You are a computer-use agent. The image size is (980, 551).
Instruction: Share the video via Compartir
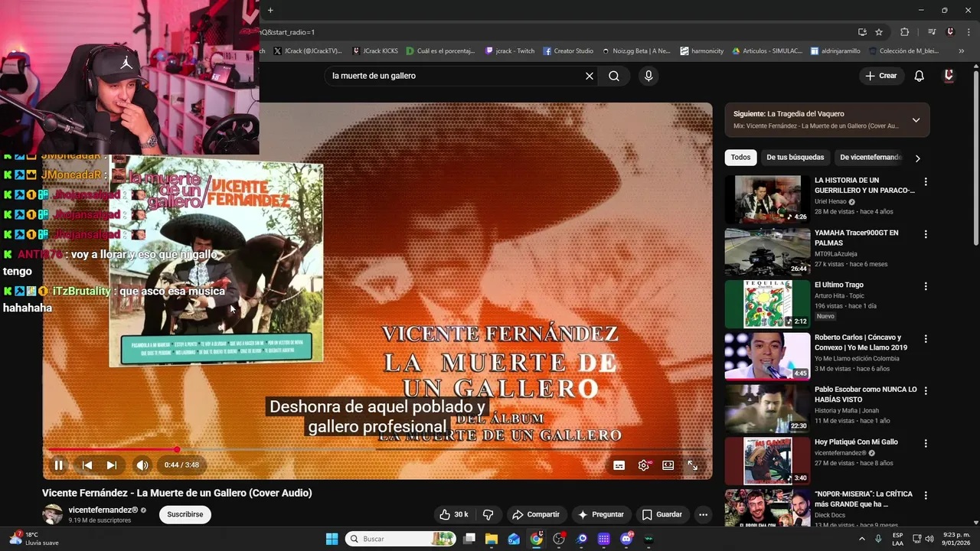point(536,514)
